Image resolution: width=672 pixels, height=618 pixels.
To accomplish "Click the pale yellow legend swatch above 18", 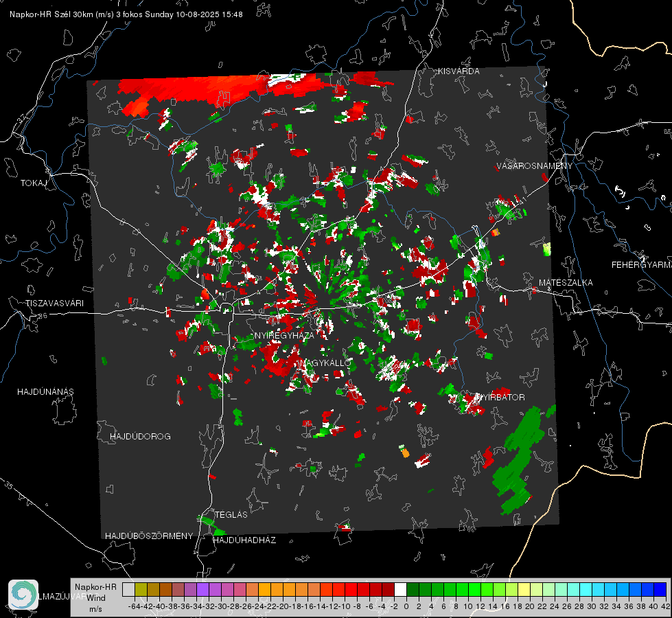I will point(524,590).
